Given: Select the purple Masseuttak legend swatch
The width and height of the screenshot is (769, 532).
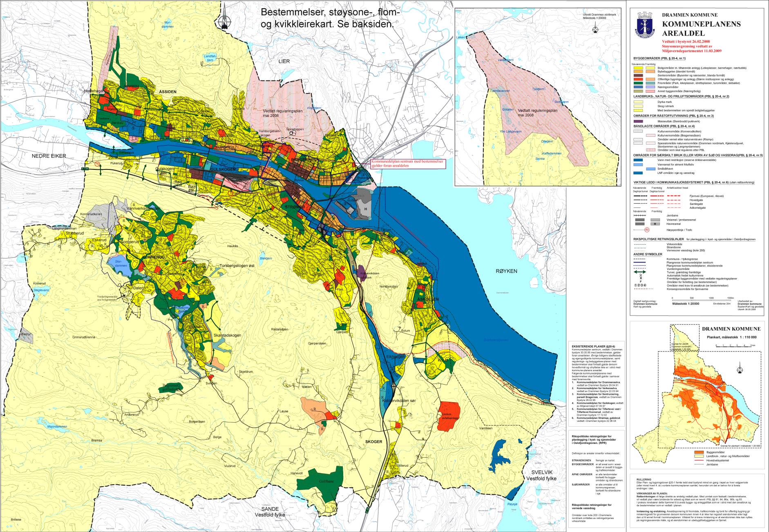Looking at the screenshot, I should [x=639, y=121].
